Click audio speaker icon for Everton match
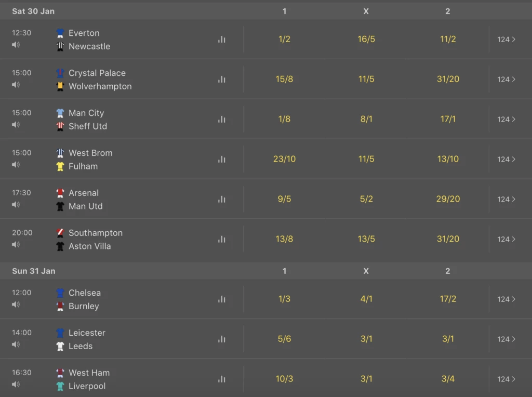Viewport: 532px width, 397px height. point(16,45)
